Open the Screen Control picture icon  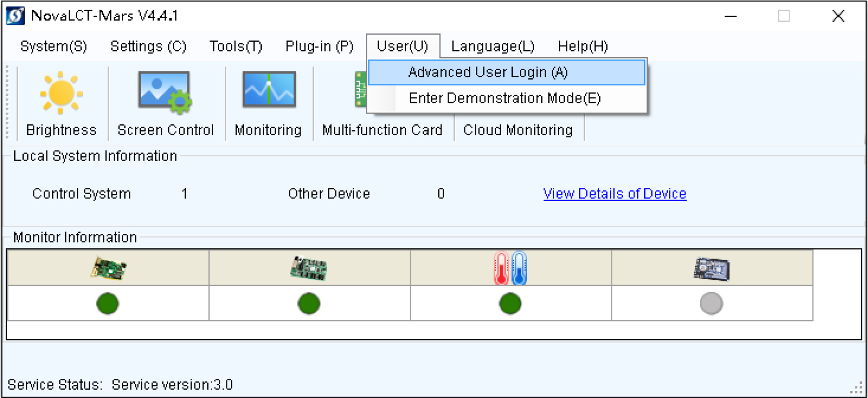tap(165, 92)
